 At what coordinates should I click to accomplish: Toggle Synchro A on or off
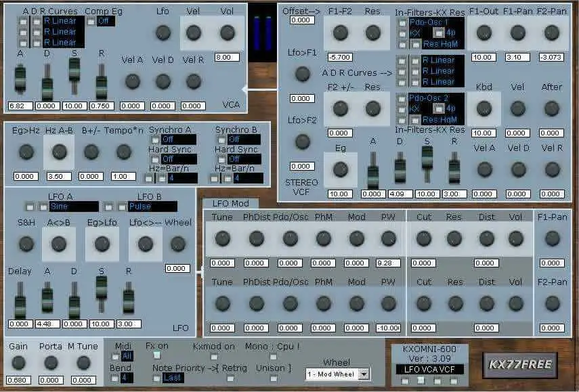point(156,140)
